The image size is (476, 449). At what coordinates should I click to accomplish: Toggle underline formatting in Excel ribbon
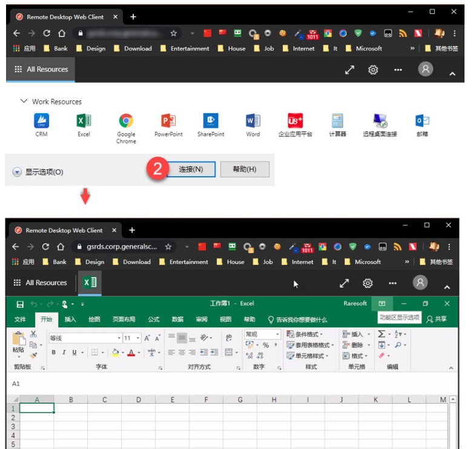pyautogui.click(x=74, y=353)
